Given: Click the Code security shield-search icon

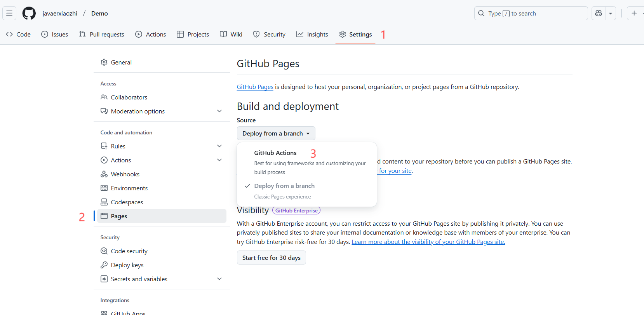Looking at the screenshot, I should [104, 251].
